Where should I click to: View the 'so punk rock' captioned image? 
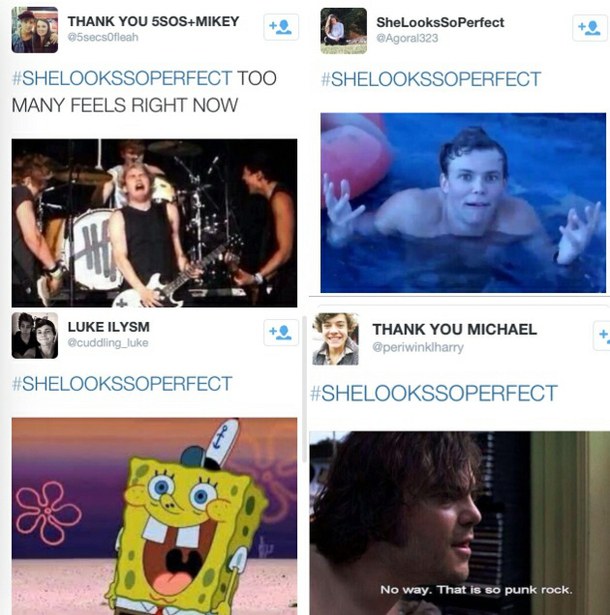coord(460,523)
